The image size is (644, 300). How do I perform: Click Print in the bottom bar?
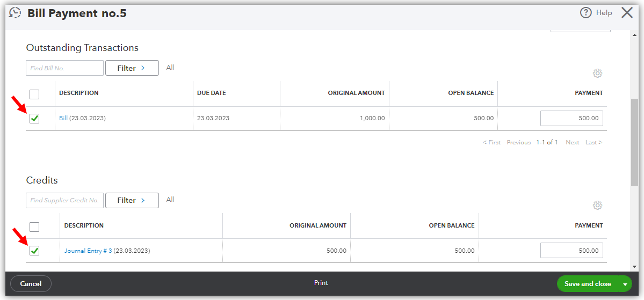tap(321, 283)
